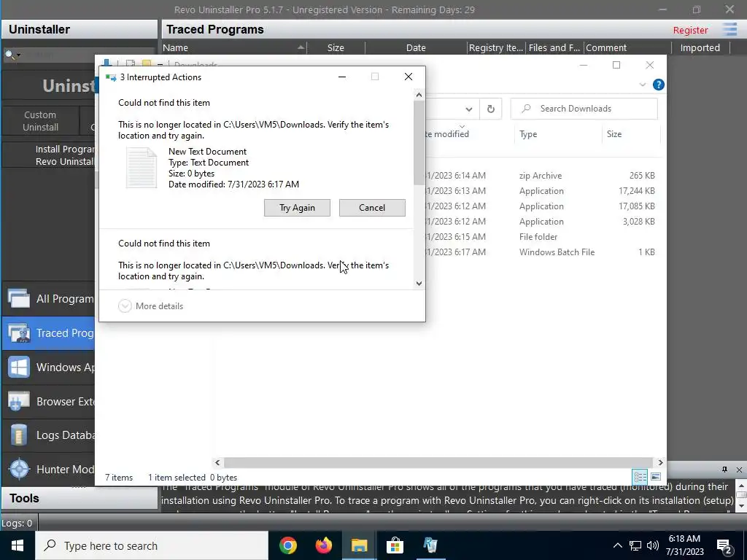Screen dimensions: 747x560
Task: Open Windows Start menu
Action: (18, 545)
